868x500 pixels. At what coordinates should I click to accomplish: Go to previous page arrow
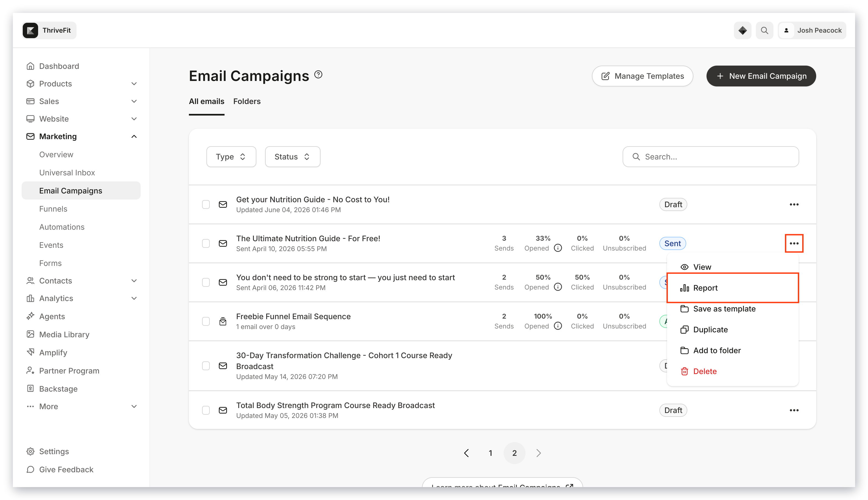click(x=467, y=453)
